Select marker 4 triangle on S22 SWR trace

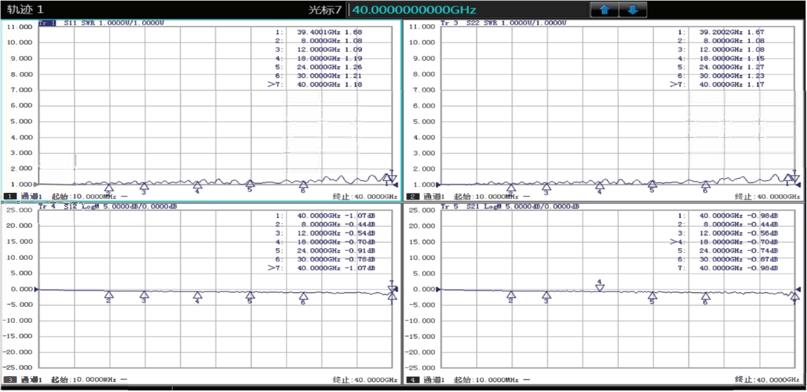coord(599,186)
